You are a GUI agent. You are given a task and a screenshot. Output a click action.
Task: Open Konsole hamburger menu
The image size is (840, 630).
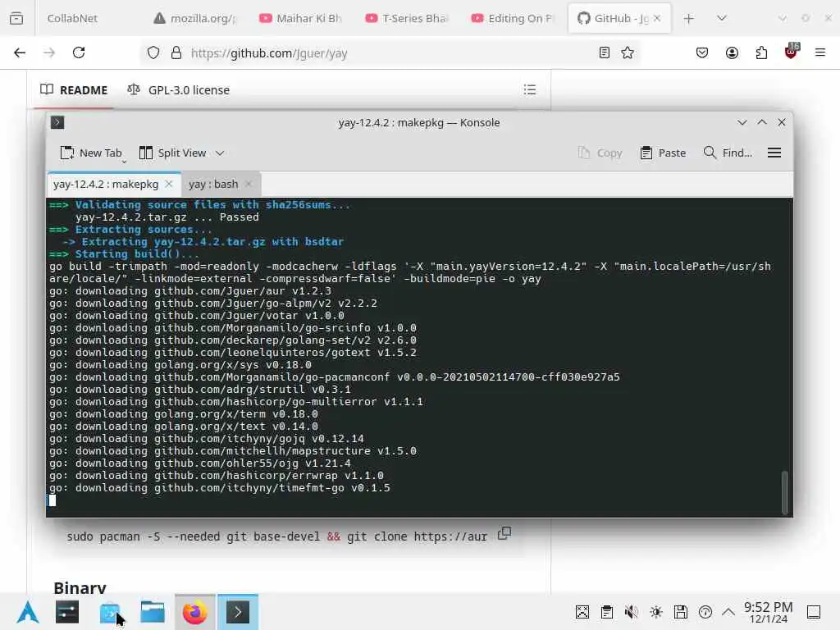tap(774, 153)
